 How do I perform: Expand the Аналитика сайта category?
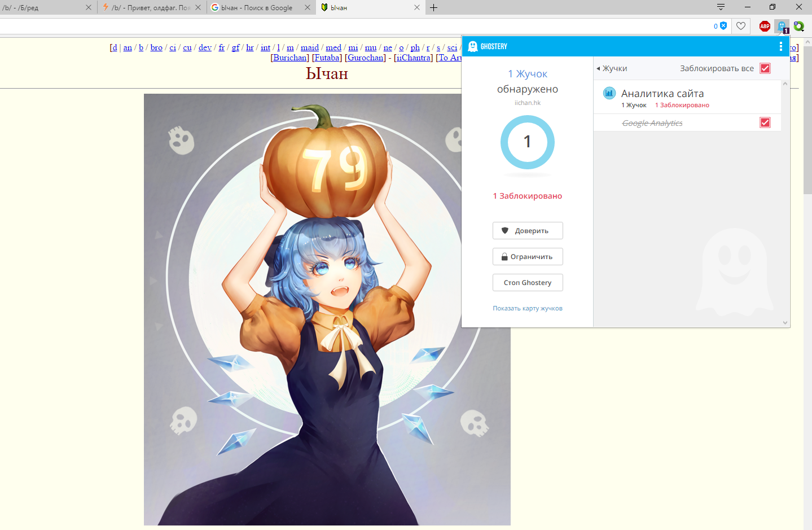662,94
